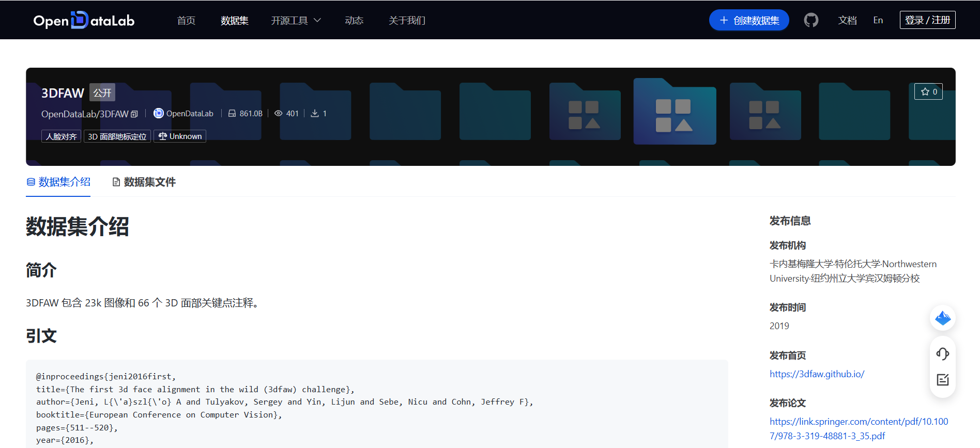Switch to the 数据集文件 tab

click(144, 182)
